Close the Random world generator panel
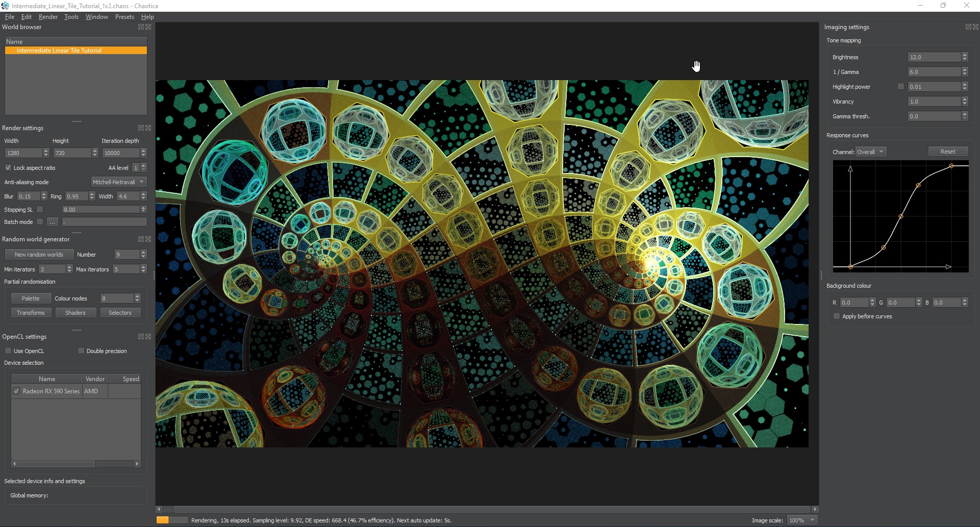The image size is (980, 527). pos(148,239)
